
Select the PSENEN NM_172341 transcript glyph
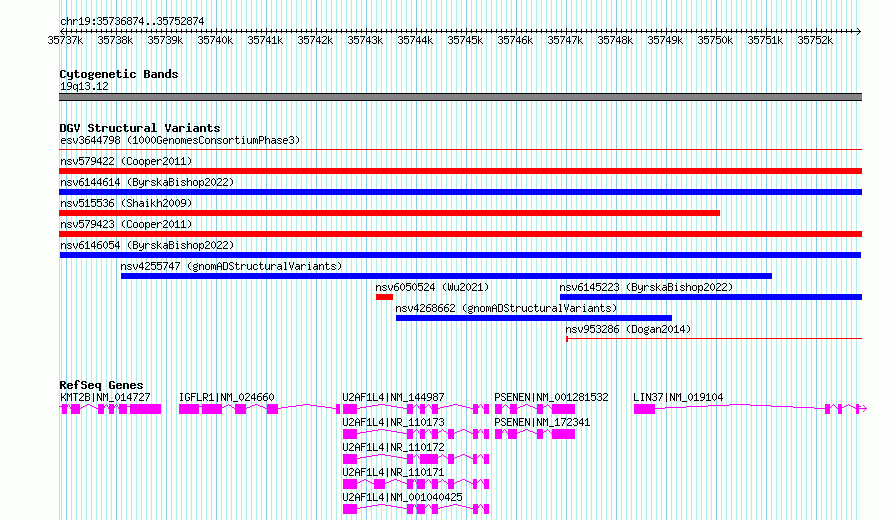click(x=535, y=434)
